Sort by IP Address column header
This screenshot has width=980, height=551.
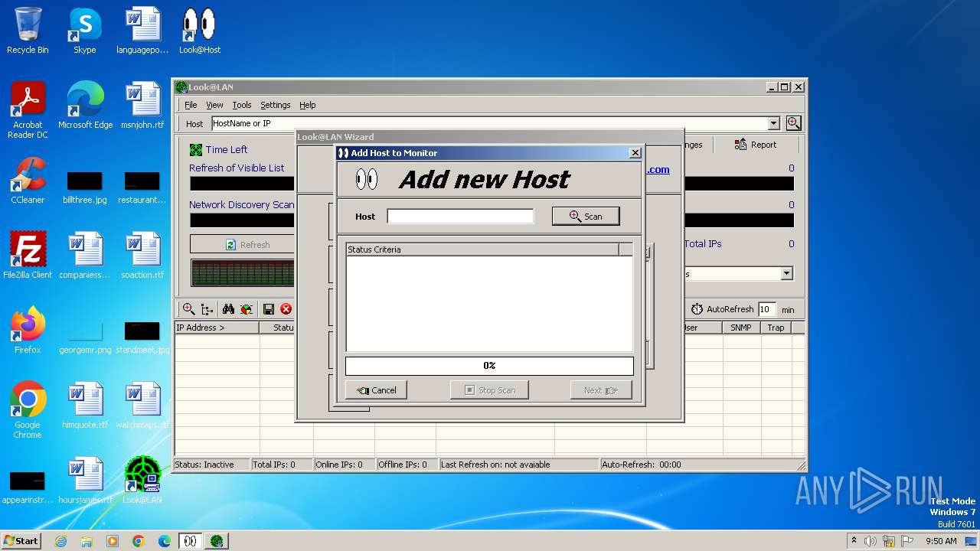(217, 328)
